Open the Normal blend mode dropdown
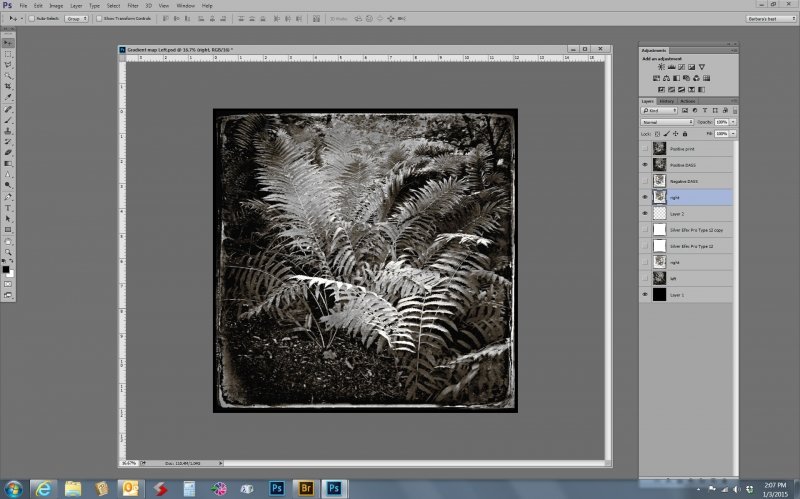Screen dimensions: 800x499 667,122
